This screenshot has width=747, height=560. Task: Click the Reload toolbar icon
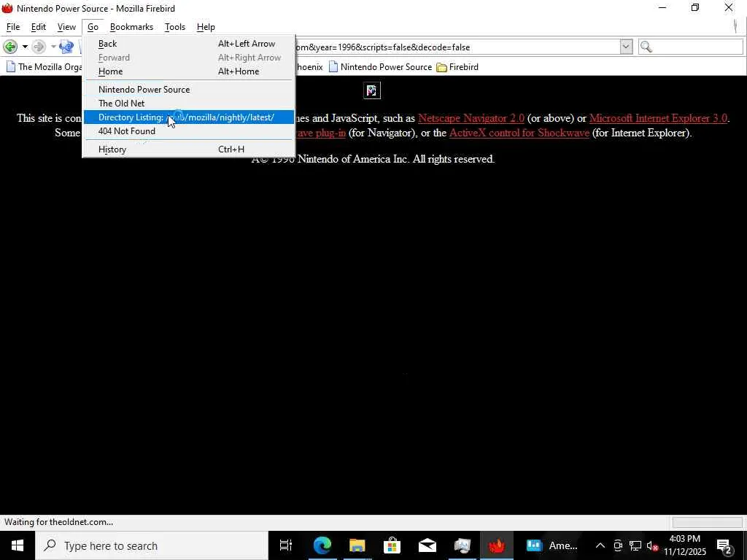(x=66, y=47)
